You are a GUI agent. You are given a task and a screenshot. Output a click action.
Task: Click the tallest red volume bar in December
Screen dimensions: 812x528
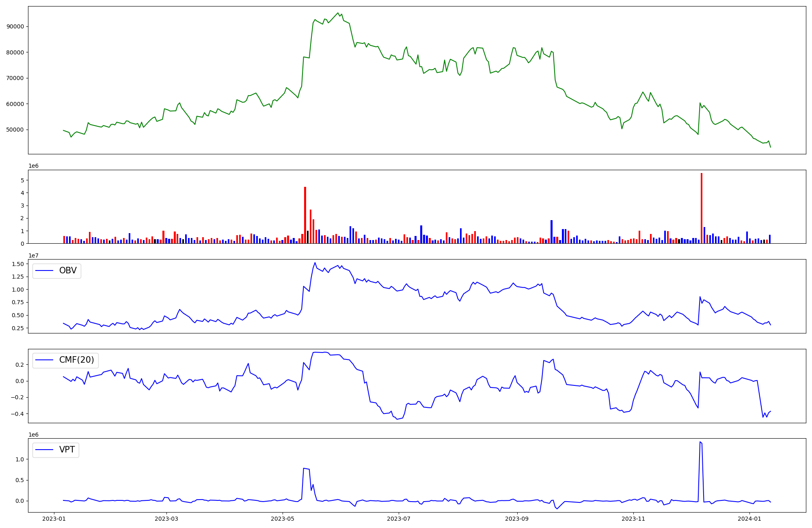click(701, 208)
